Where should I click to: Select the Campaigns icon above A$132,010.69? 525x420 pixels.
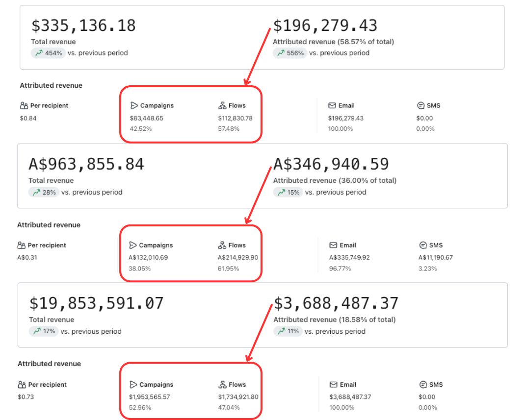[133, 246]
